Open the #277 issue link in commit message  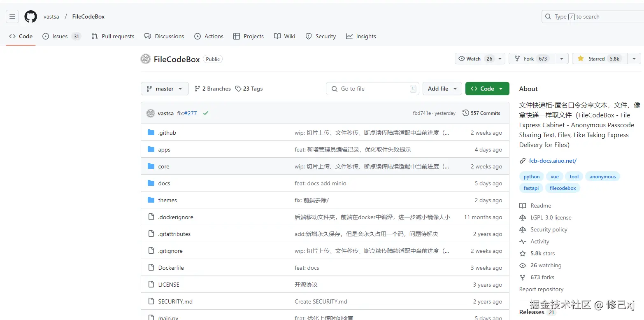click(x=190, y=113)
